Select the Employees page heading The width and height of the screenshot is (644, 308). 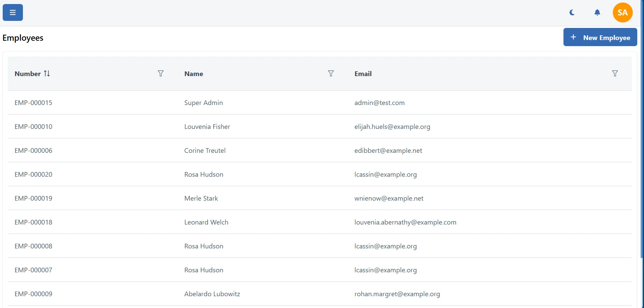[x=23, y=38]
